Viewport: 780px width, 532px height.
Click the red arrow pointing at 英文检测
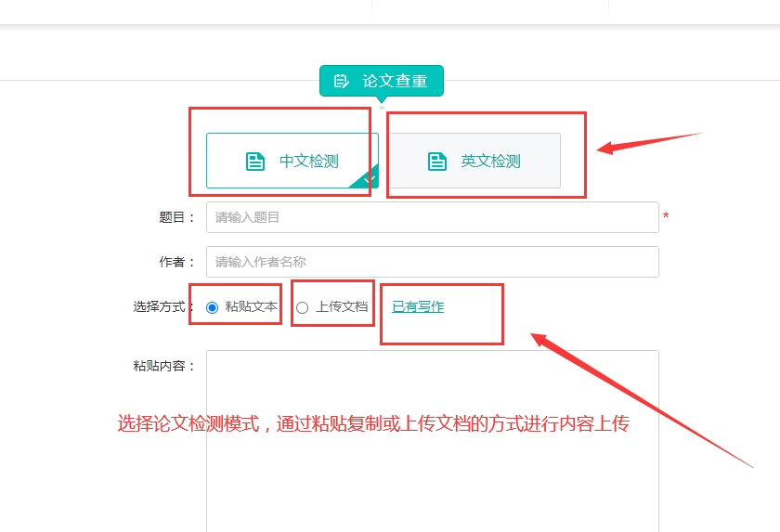click(x=648, y=141)
